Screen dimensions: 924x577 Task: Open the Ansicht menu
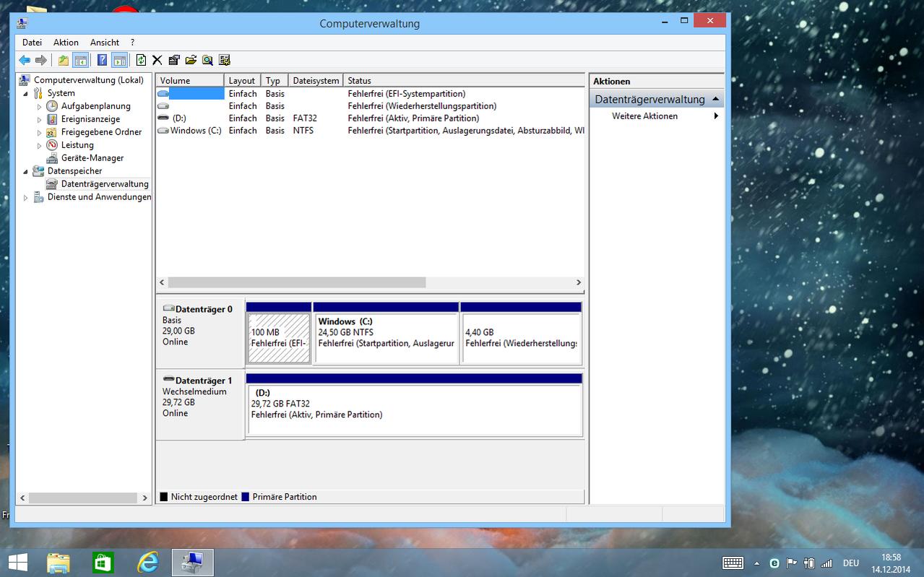click(x=105, y=43)
